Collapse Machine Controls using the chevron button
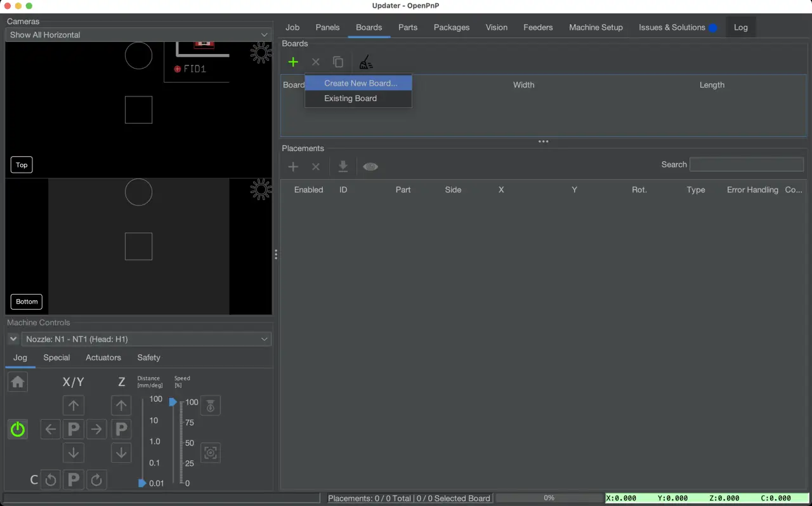Image resolution: width=812 pixels, height=506 pixels. pos(13,340)
